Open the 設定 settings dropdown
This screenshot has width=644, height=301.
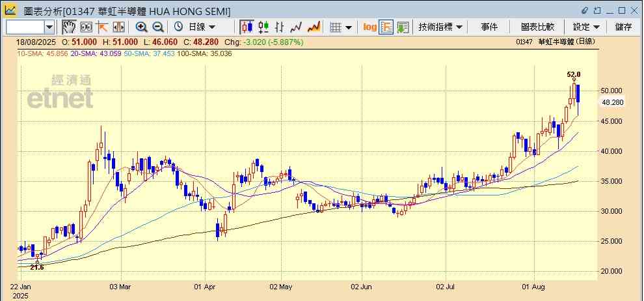click(586, 27)
